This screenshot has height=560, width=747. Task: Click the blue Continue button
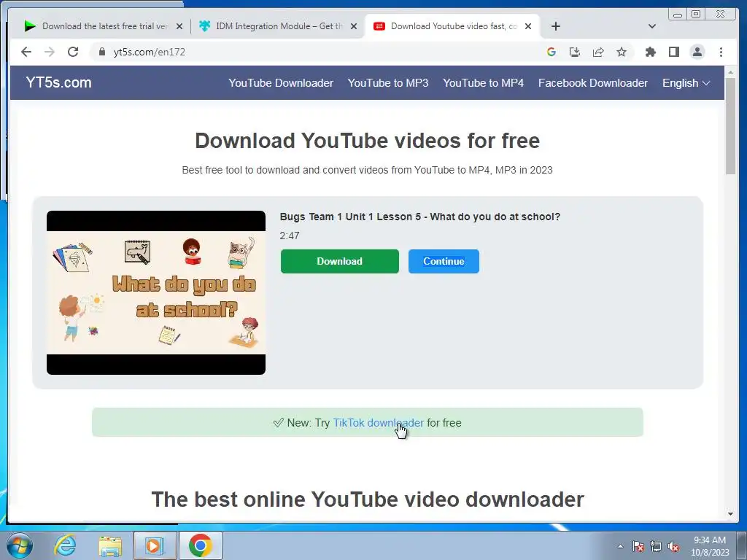[444, 261]
